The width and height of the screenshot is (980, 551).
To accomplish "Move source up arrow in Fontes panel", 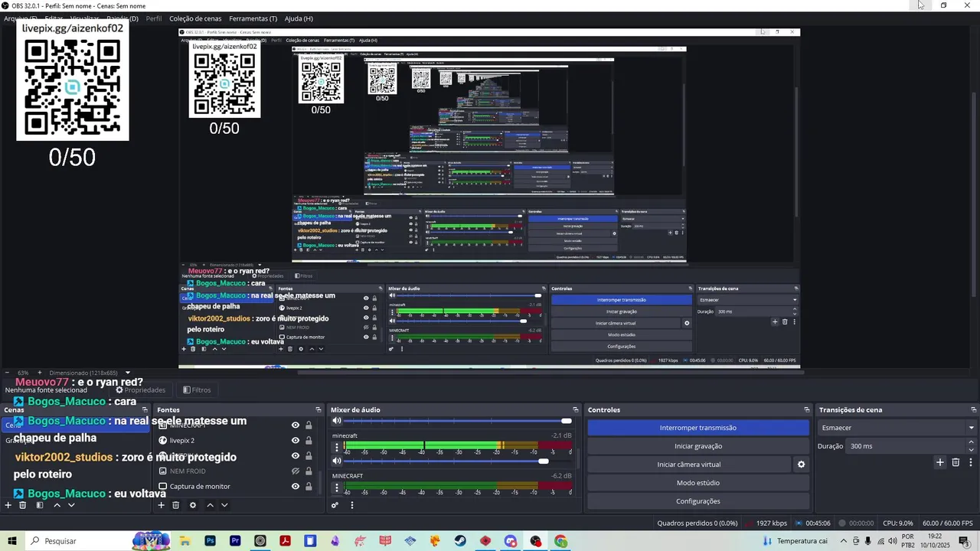I will coord(210,505).
